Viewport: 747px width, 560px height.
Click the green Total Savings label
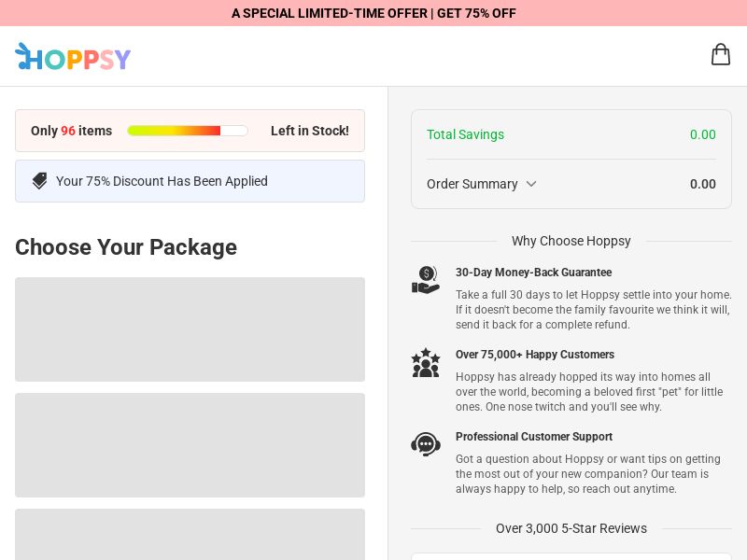[465, 134]
